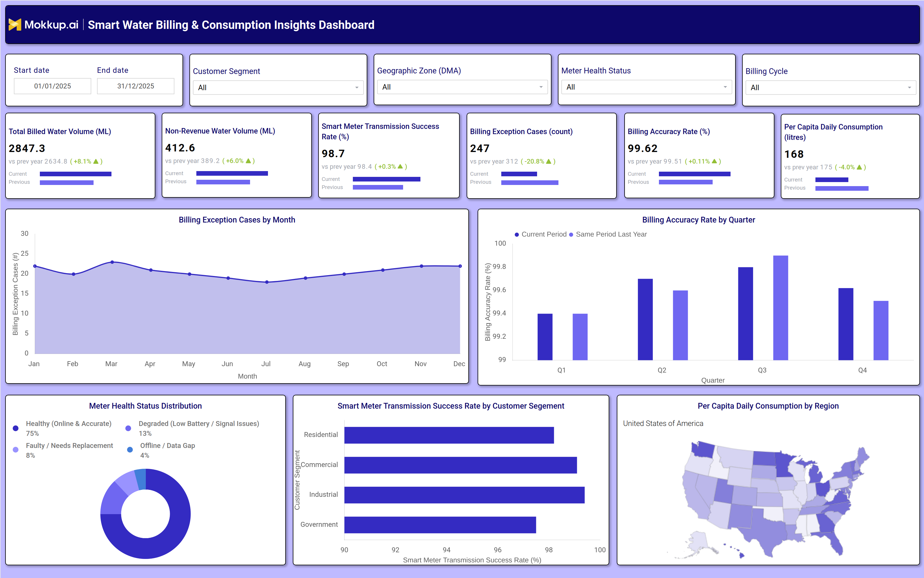Click the Q4 Same Period Last Year bar
This screenshot has height=578, width=924.
881,331
